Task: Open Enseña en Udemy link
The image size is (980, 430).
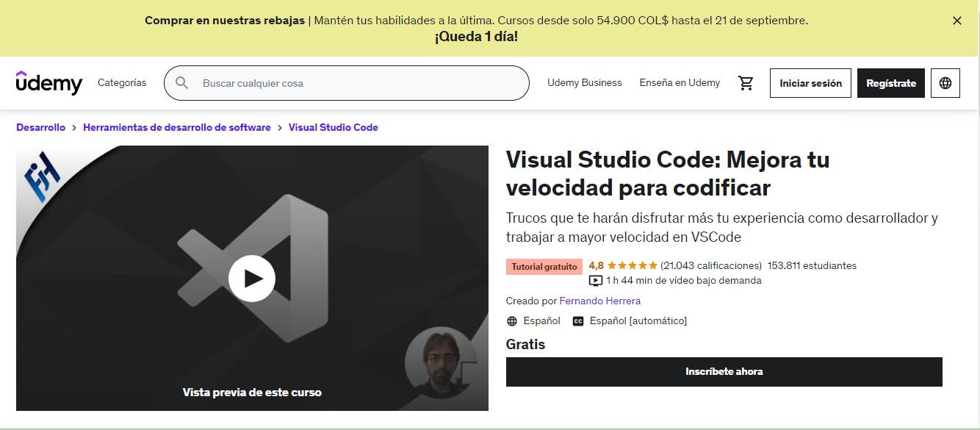Action: tap(680, 83)
